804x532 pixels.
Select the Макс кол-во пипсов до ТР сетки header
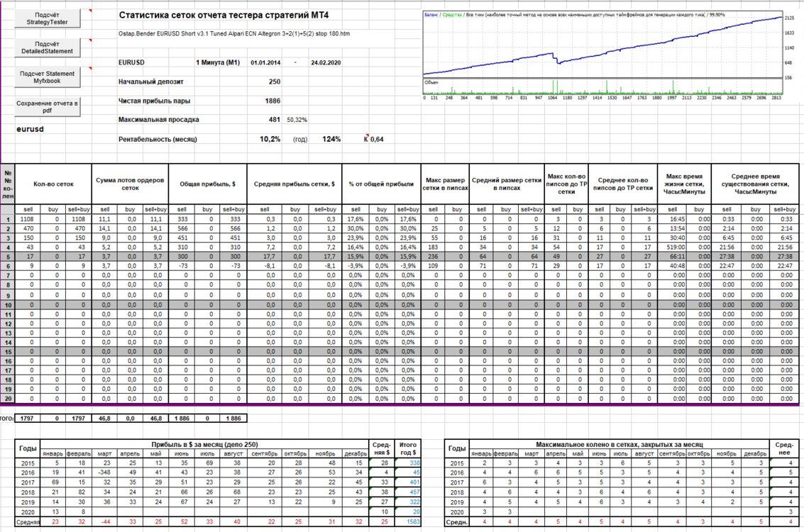click(566, 184)
